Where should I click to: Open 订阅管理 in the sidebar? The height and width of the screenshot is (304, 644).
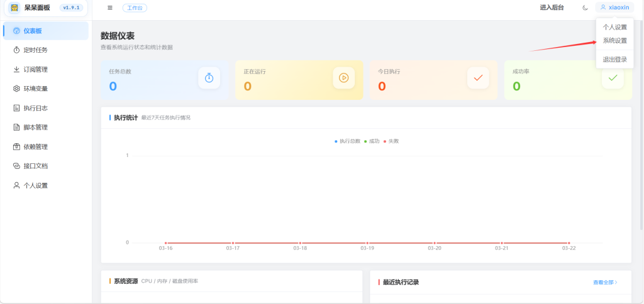point(35,69)
